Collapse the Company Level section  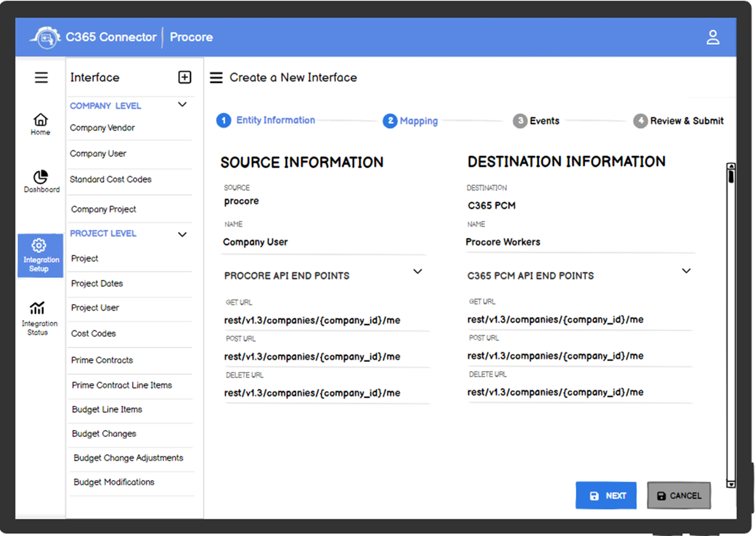(x=182, y=104)
